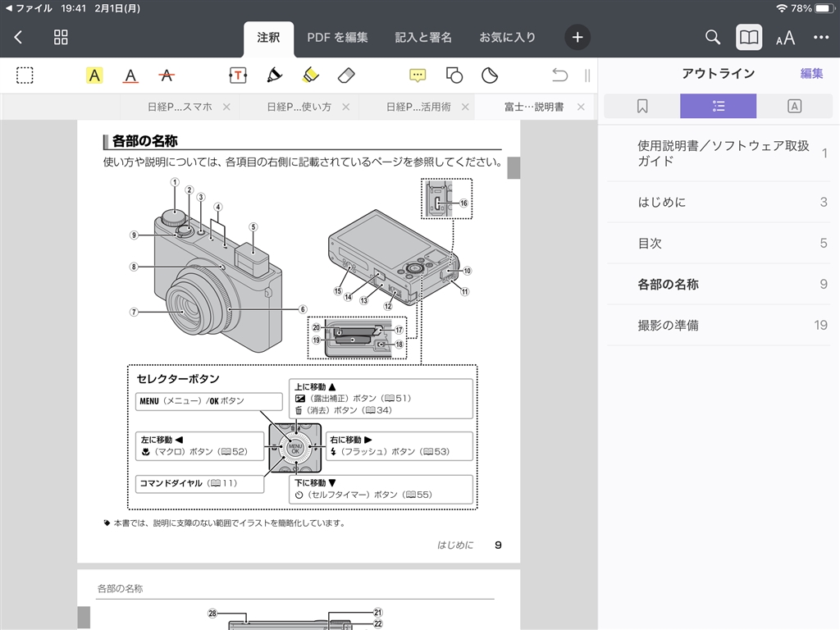Switch to the PDFを編集 tab

[337, 37]
